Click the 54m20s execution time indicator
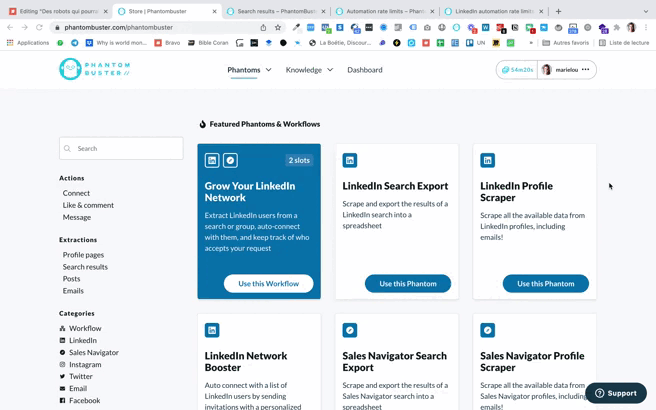 click(x=518, y=70)
